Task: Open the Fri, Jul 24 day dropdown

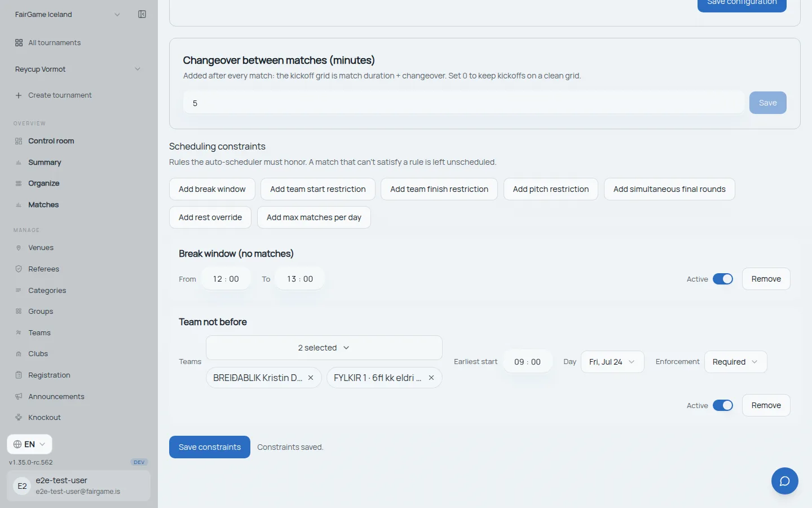Action: point(612,362)
